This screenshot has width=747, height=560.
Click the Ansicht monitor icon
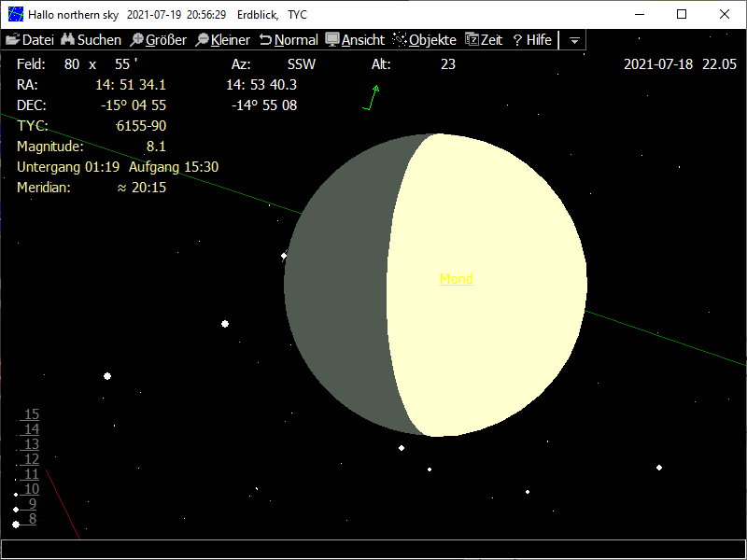point(331,40)
